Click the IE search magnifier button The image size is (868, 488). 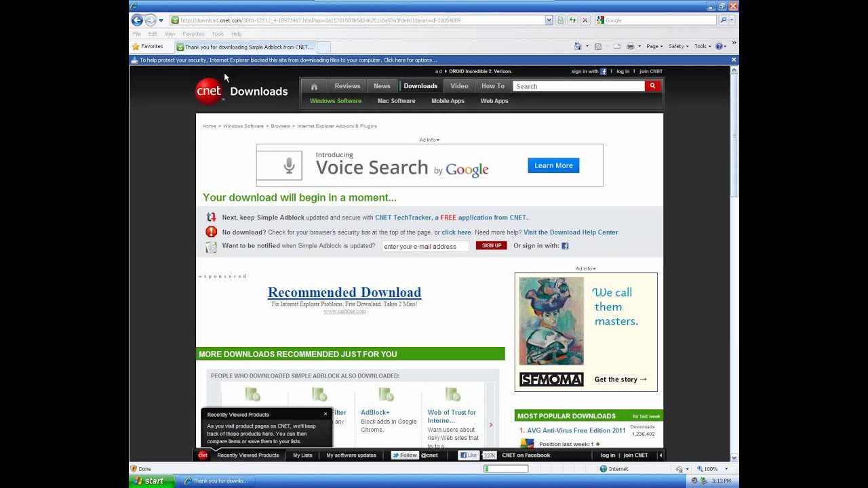[x=723, y=20]
